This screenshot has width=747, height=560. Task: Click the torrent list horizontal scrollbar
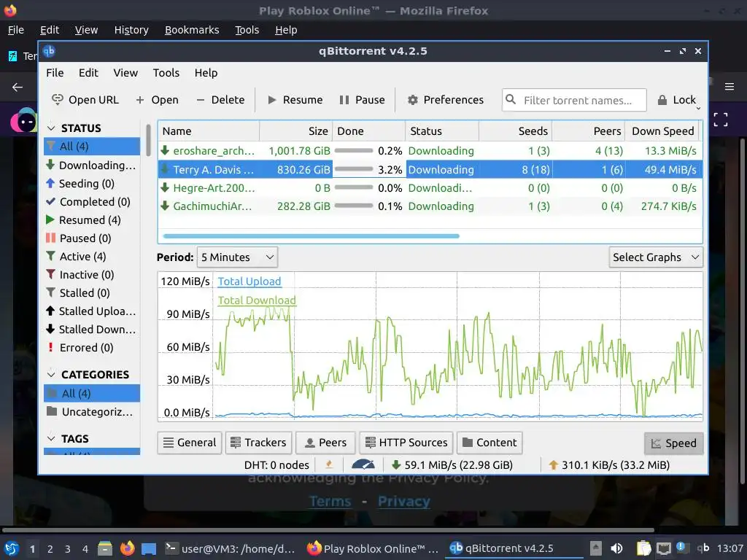(x=311, y=236)
